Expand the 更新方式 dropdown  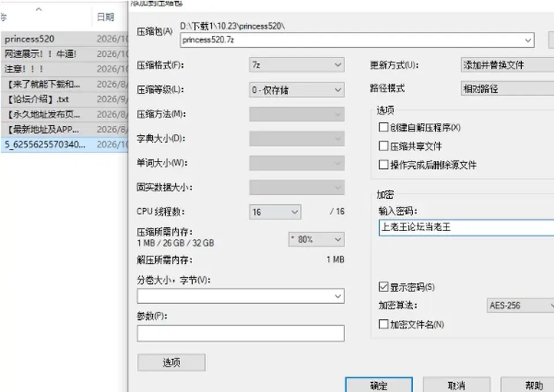pyautogui.click(x=507, y=65)
